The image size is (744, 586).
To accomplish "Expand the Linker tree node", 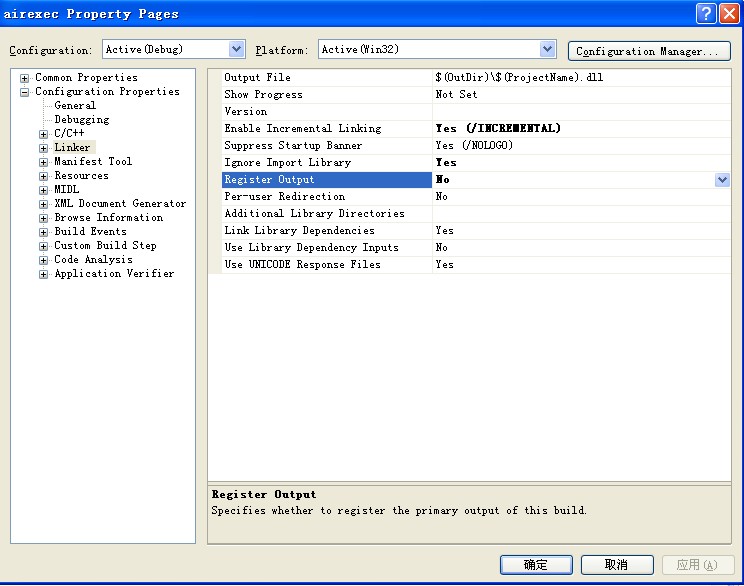I will pos(43,148).
